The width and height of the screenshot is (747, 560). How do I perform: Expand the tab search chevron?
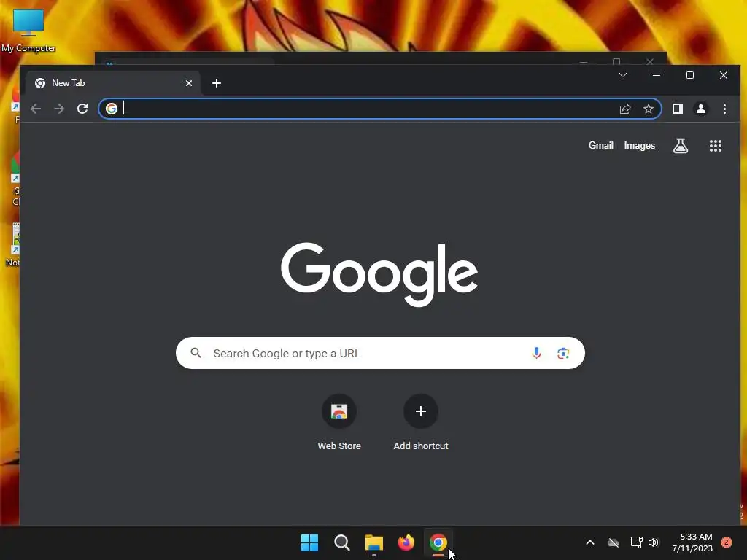pos(623,75)
